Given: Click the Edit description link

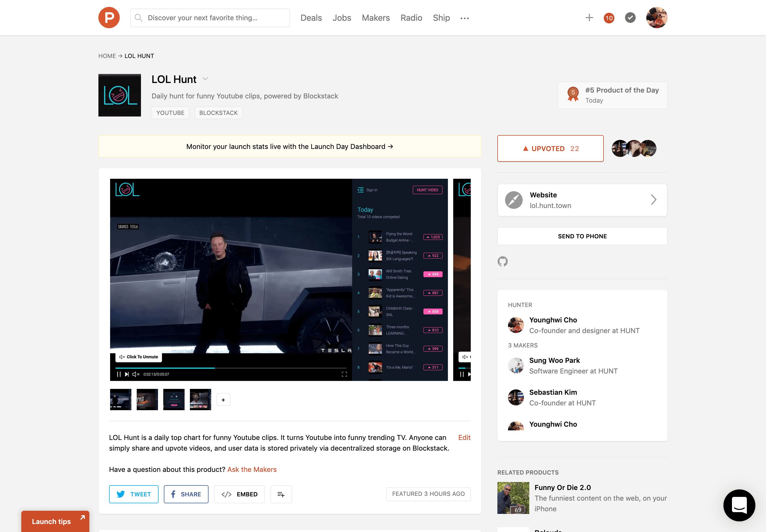Looking at the screenshot, I should 464,438.
